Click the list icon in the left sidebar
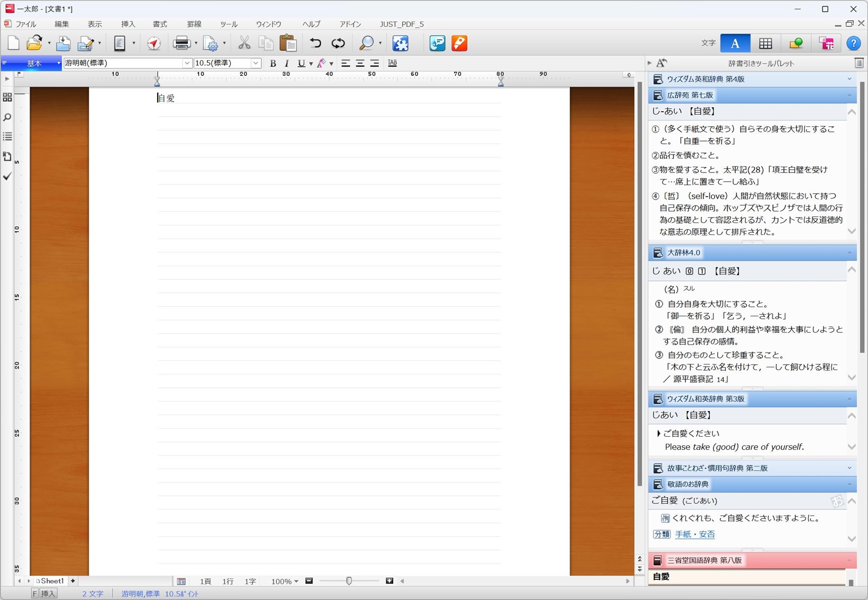 point(7,137)
